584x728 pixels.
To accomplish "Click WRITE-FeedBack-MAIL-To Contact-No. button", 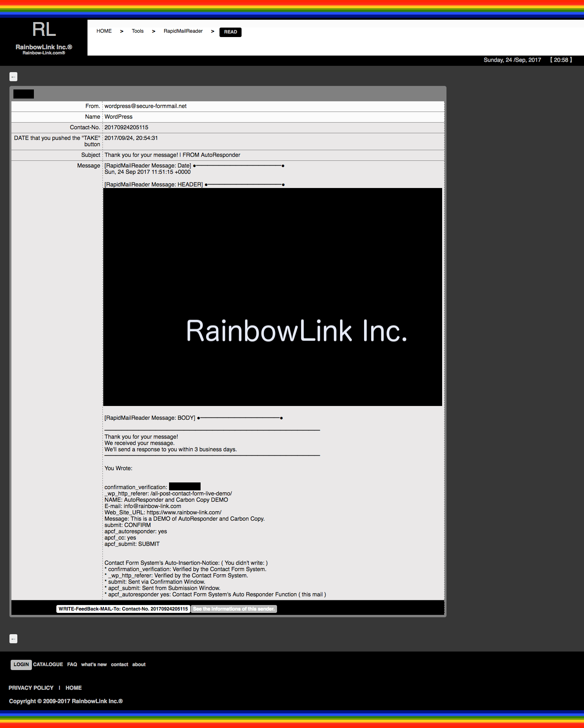I will tap(123, 609).
